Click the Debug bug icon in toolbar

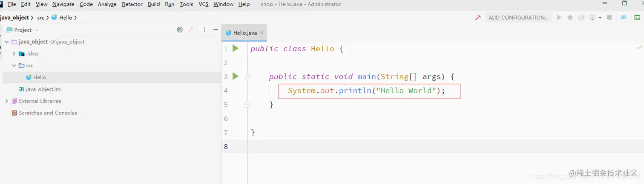tap(570, 18)
